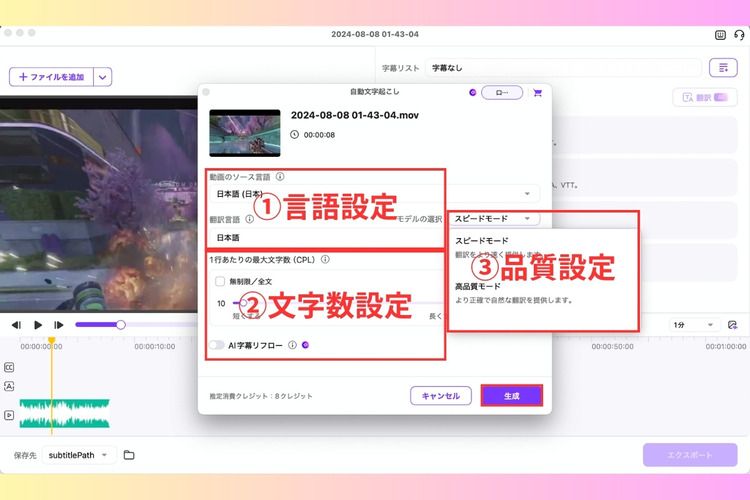Click the info icon beside AI字幕リフロー

pos(292,344)
